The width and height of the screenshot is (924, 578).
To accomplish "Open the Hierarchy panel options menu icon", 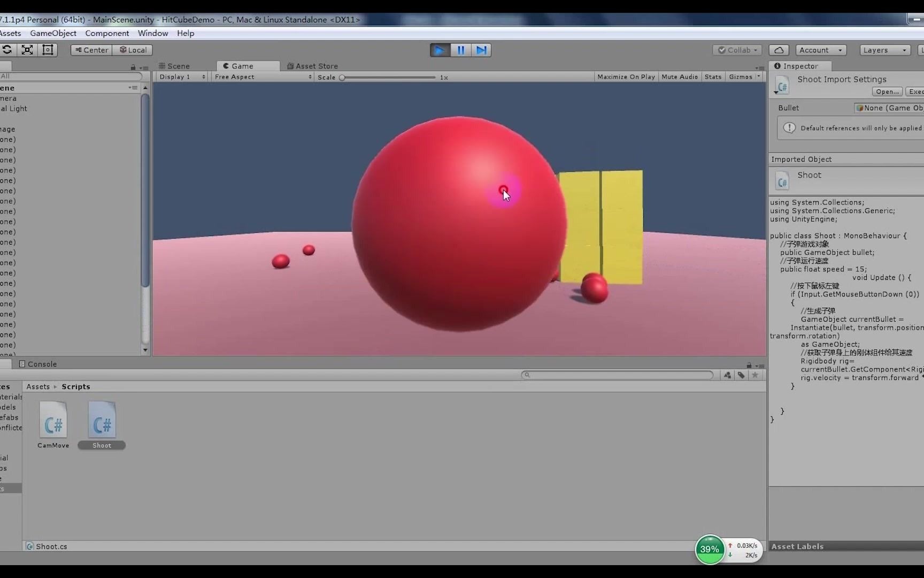I will (144, 67).
